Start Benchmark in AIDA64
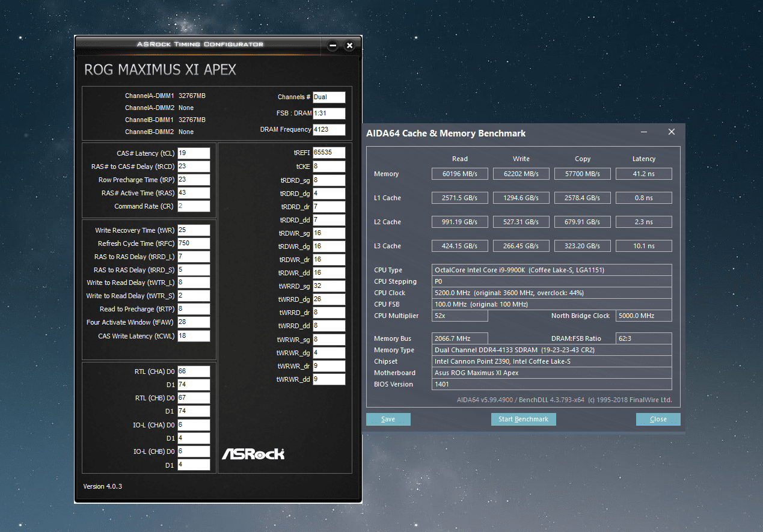 (524, 419)
